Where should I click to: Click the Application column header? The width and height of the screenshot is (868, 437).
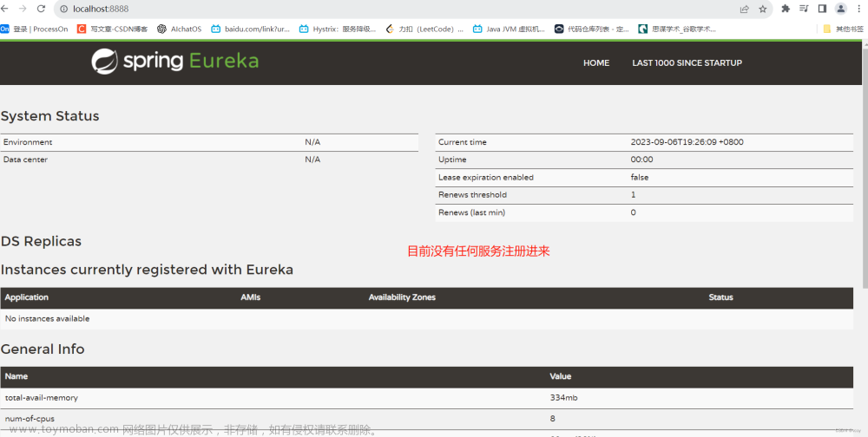click(x=27, y=297)
